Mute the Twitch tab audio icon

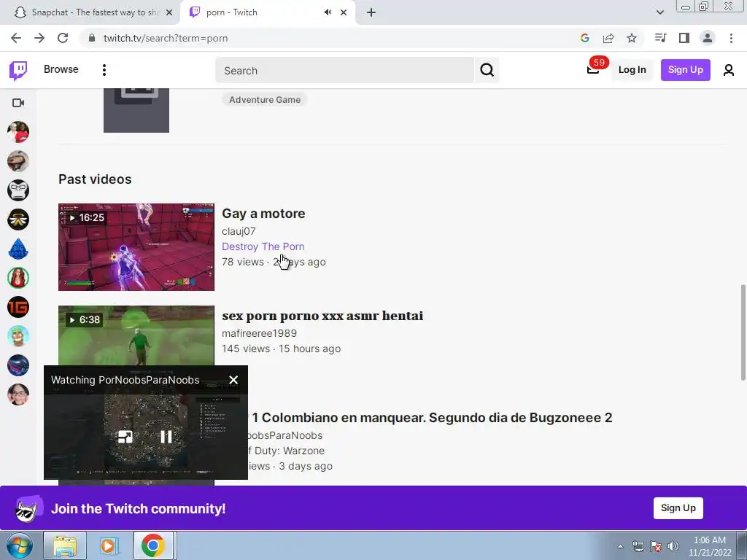(328, 12)
